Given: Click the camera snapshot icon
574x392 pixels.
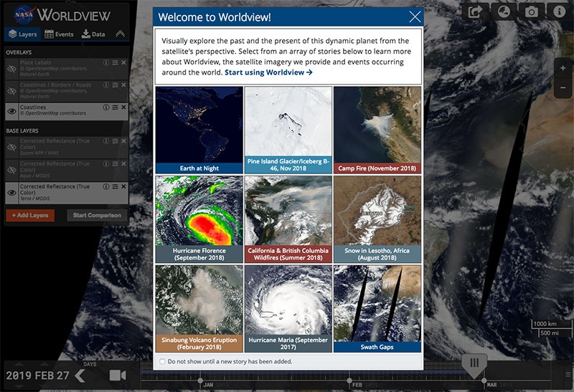Looking at the screenshot, I should (x=532, y=11).
